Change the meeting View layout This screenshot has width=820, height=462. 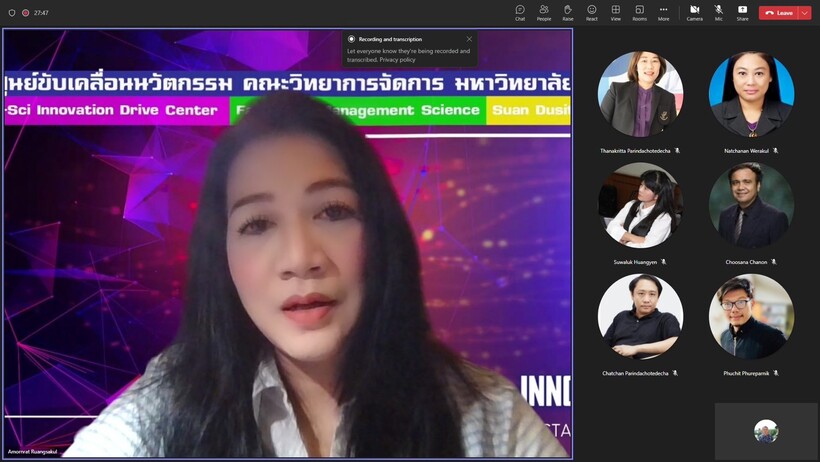coord(616,13)
